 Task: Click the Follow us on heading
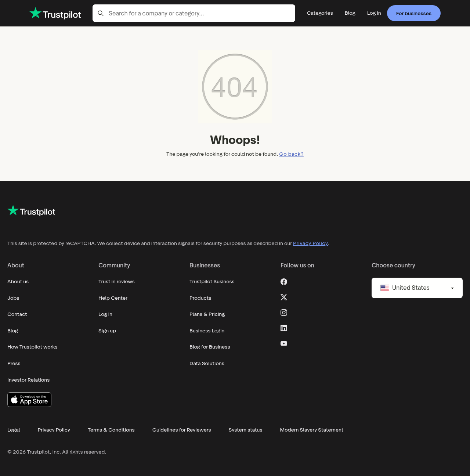tap(297, 265)
